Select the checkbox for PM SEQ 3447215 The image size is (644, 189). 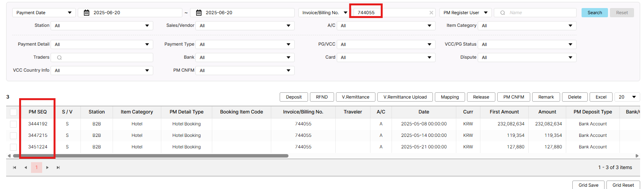13,136
